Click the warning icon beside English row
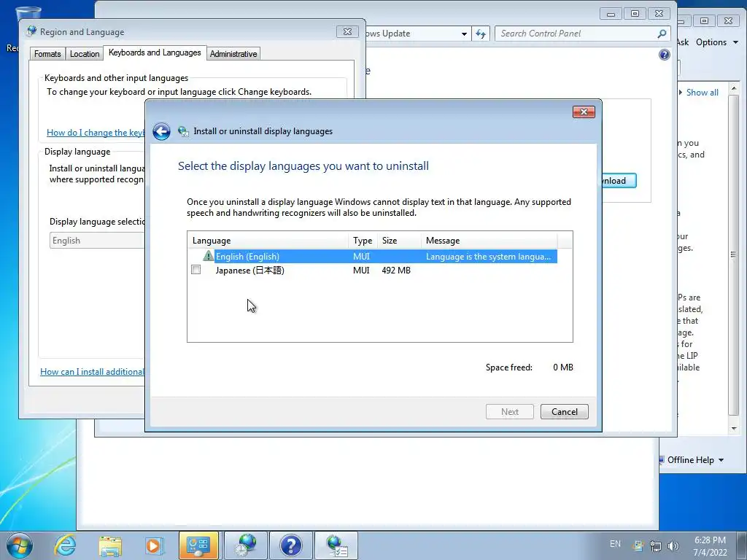The width and height of the screenshot is (747, 560). (x=208, y=256)
